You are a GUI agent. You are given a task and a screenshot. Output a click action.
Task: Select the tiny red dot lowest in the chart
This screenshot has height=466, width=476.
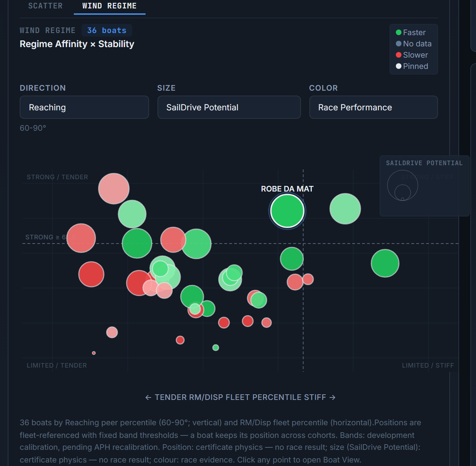coord(94,353)
